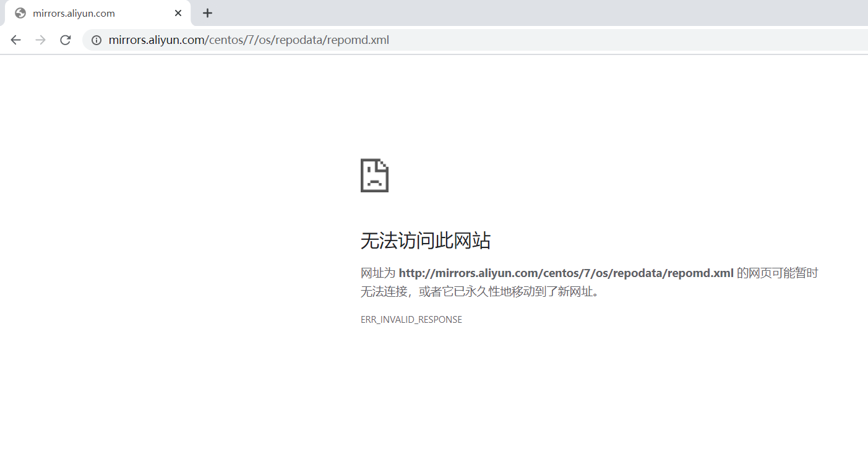Click the bold repomd.xml URL in error message
The image size is (868, 470).
[565, 273]
